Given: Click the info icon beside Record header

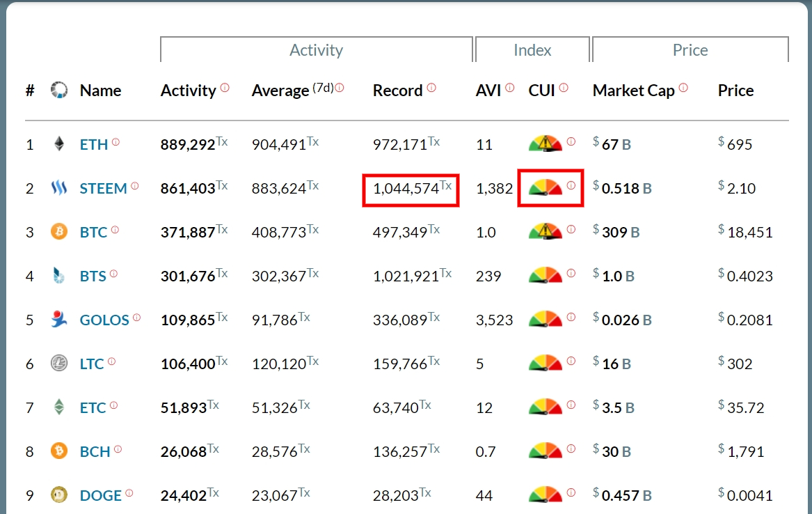Looking at the screenshot, I should point(431,88).
